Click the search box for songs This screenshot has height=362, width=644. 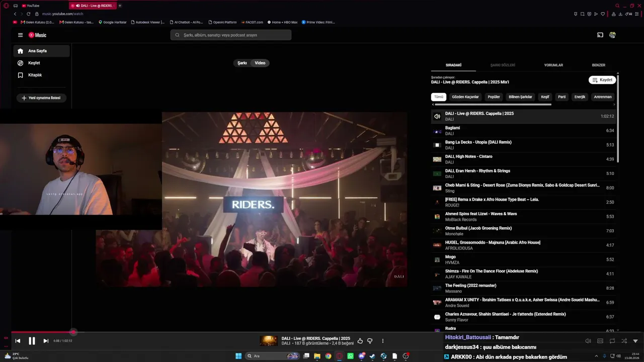[230, 35]
